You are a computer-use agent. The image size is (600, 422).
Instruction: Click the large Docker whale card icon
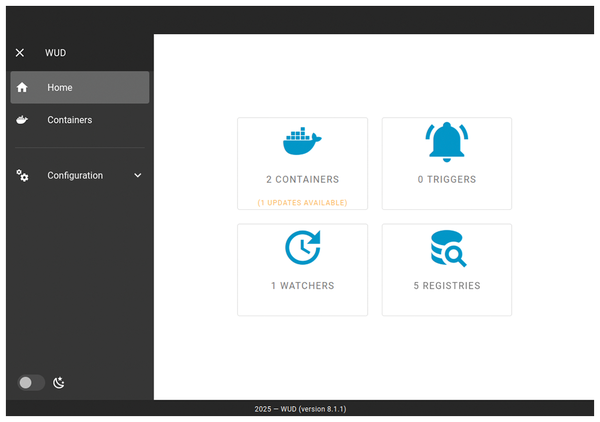coord(302,142)
